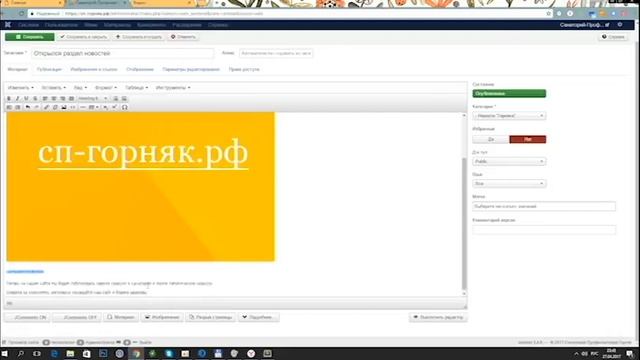Click the Выключить редактор toggle editor button
The image size is (640, 360).
click(x=438, y=317)
